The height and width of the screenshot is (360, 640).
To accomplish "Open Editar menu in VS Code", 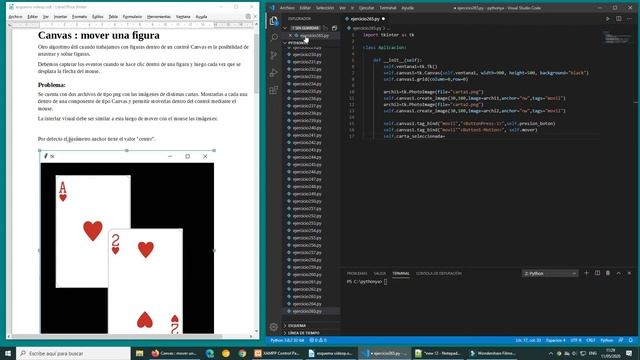I will pos(305,8).
